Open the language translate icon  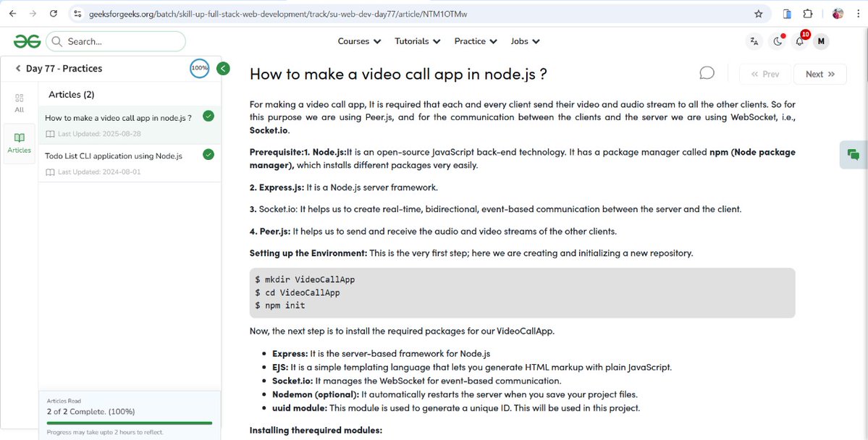tap(754, 41)
